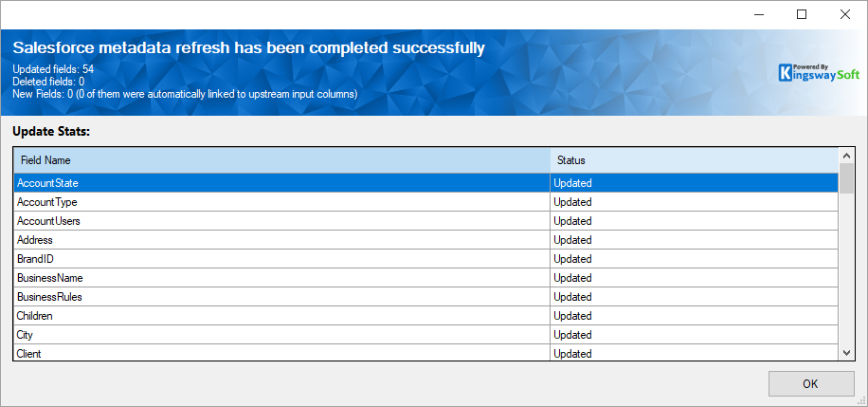The width and height of the screenshot is (868, 407).
Task: Click the Updated fields: 54 text
Action: [x=53, y=69]
